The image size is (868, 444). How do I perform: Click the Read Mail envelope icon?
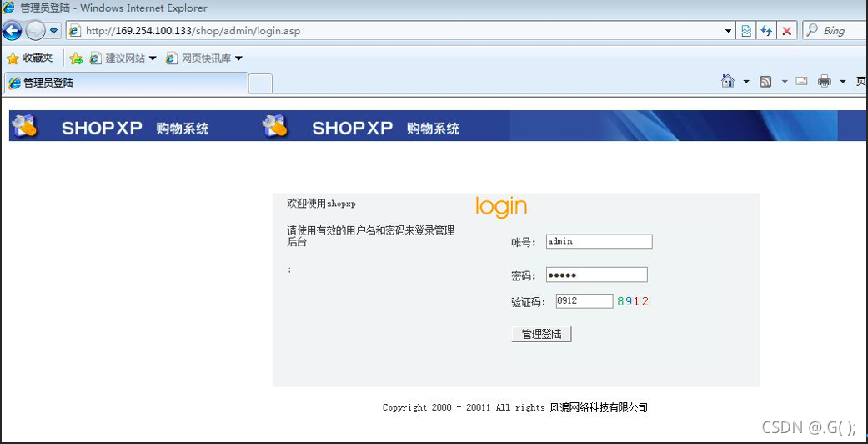pos(801,82)
